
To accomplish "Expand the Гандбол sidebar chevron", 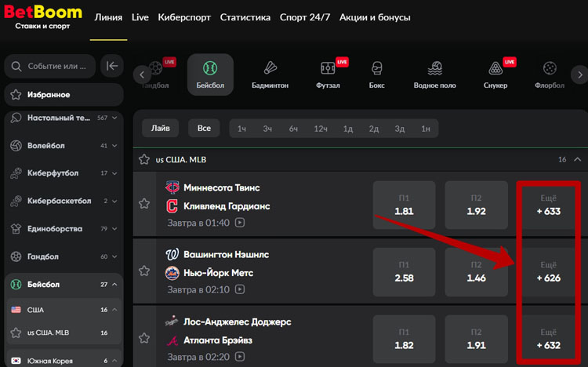I will (x=114, y=256).
